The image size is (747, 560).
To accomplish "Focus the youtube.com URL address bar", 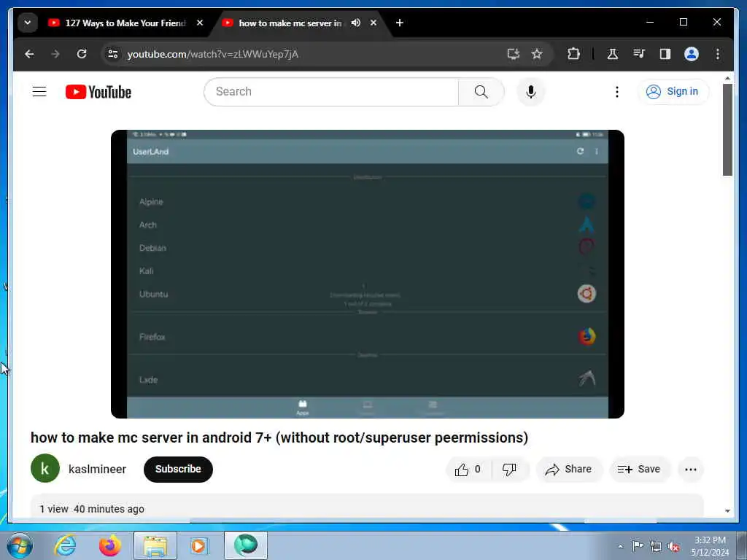I will coord(305,54).
